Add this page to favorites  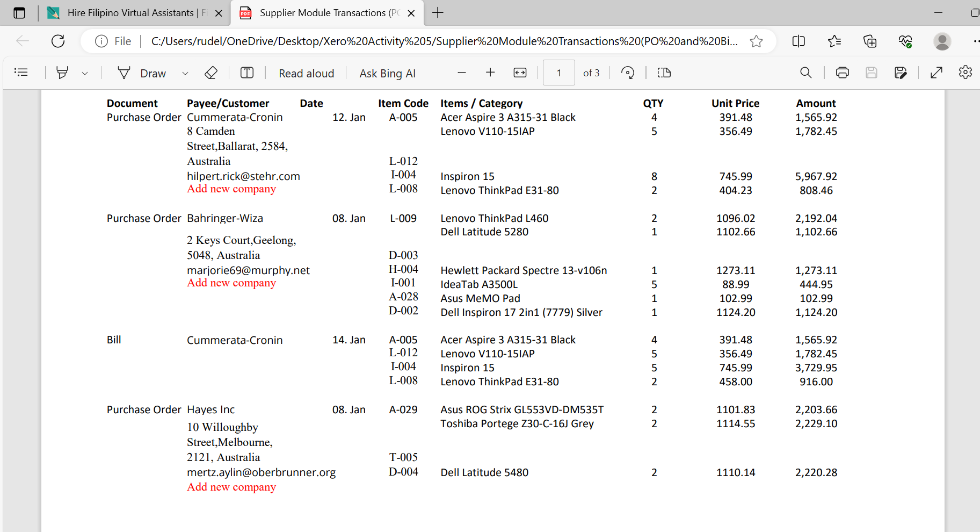756,41
